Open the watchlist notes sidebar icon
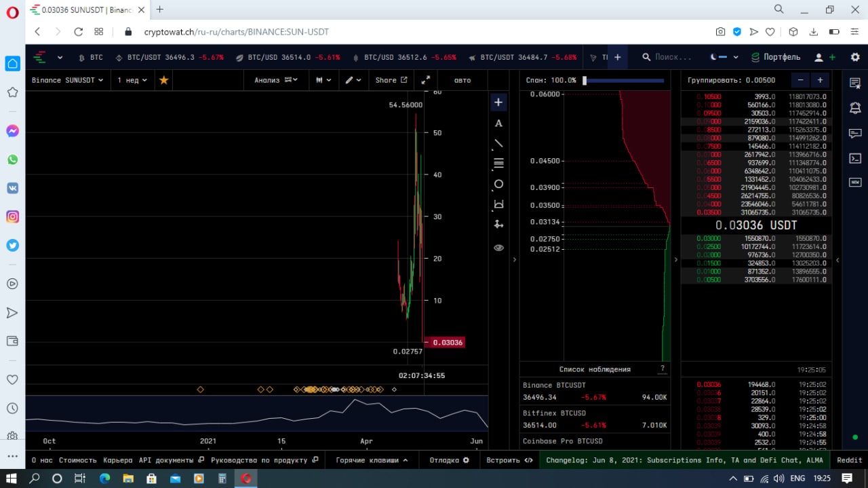The width and height of the screenshot is (868, 488). (x=855, y=82)
